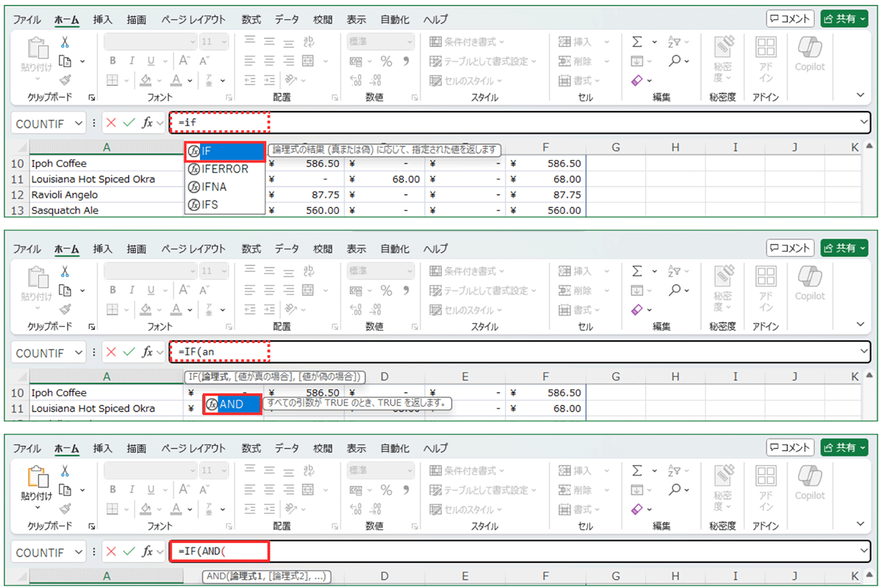Click the green 共有 Share button
882x588 pixels.
[x=844, y=18]
